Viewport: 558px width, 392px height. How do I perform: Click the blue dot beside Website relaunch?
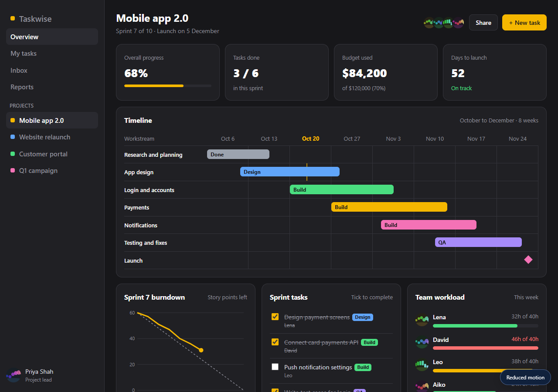(x=13, y=137)
